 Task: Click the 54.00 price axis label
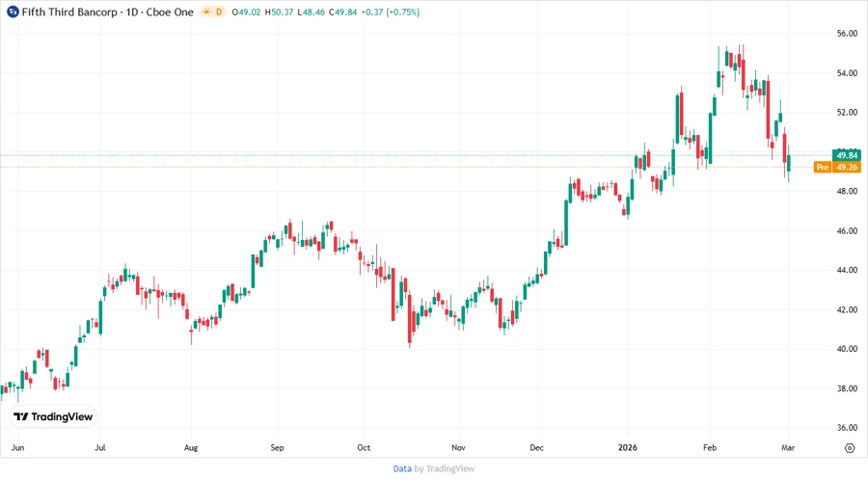[x=847, y=73]
